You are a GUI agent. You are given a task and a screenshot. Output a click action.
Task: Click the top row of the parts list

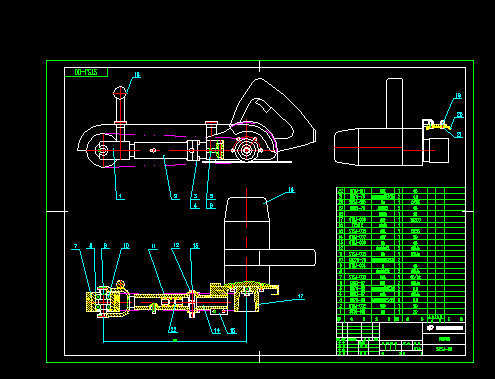click(x=401, y=191)
